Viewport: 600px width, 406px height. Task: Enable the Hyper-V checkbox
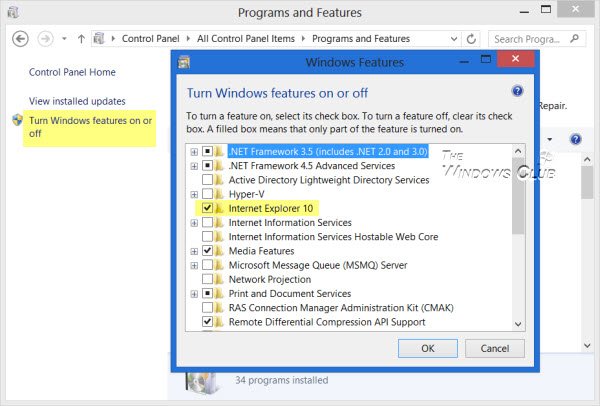tap(207, 194)
